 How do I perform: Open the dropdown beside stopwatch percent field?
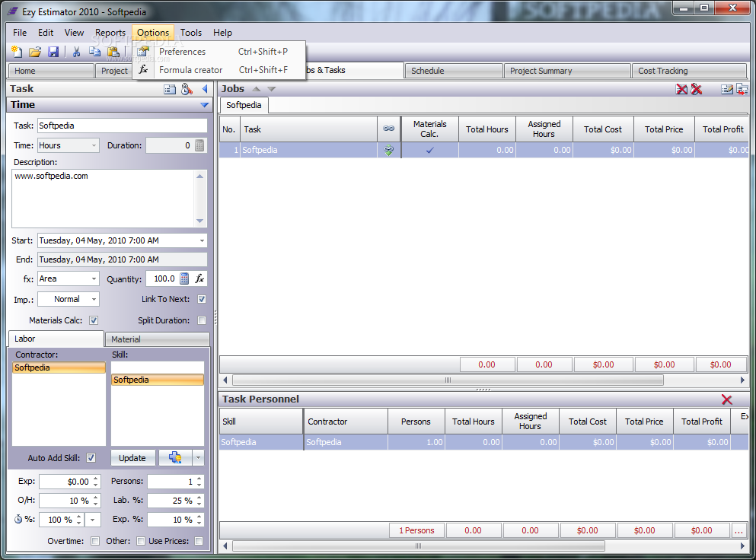93,520
